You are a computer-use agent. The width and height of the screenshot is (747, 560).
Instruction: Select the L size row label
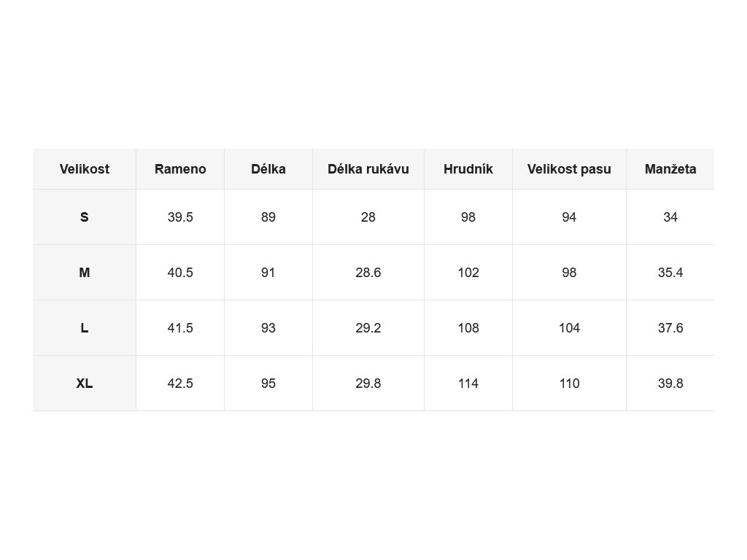point(85,328)
